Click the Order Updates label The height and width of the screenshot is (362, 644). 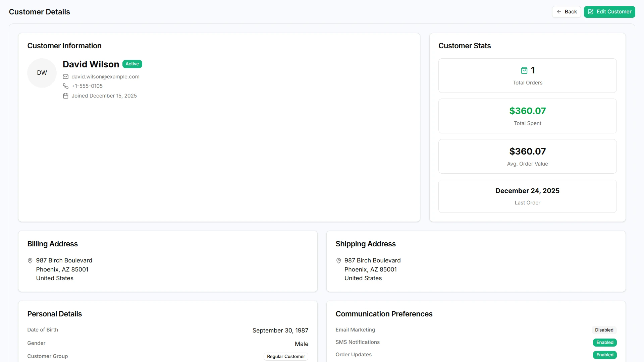(x=354, y=355)
